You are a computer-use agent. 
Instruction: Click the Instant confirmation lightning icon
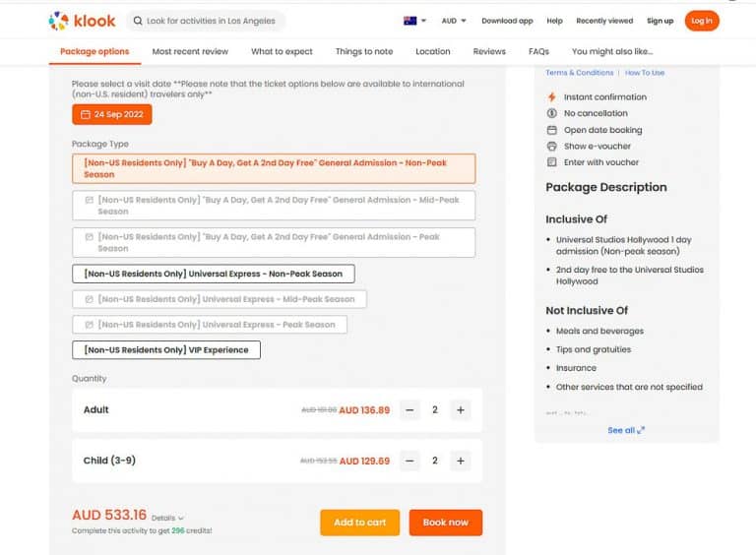[x=551, y=97]
